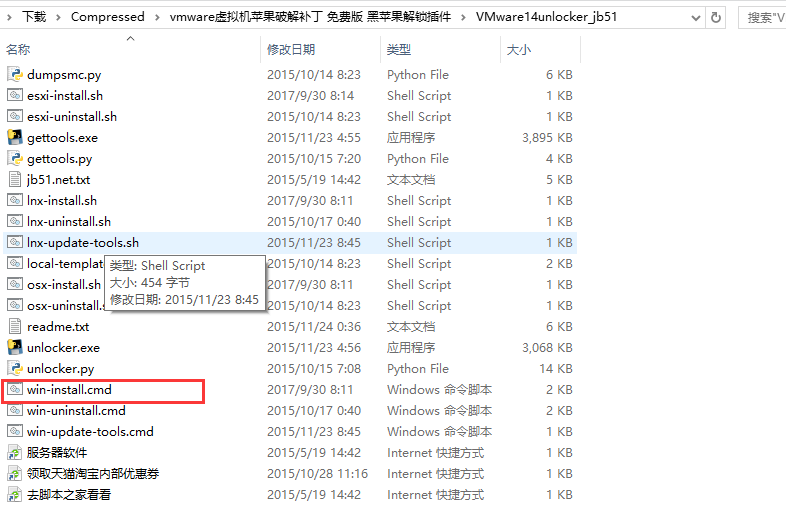Select the file named dumpsmc.py
786x521 pixels.
point(64,75)
